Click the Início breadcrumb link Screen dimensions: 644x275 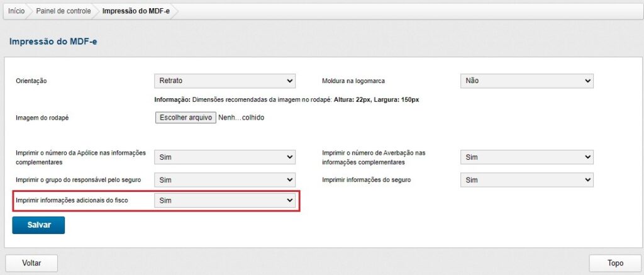pos(16,11)
